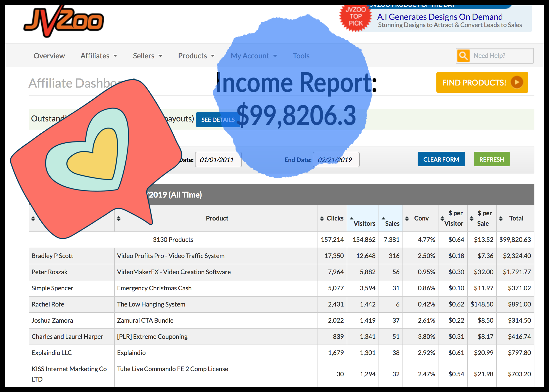The width and height of the screenshot is (549, 392).
Task: Click the REFRESH button
Action: click(492, 159)
